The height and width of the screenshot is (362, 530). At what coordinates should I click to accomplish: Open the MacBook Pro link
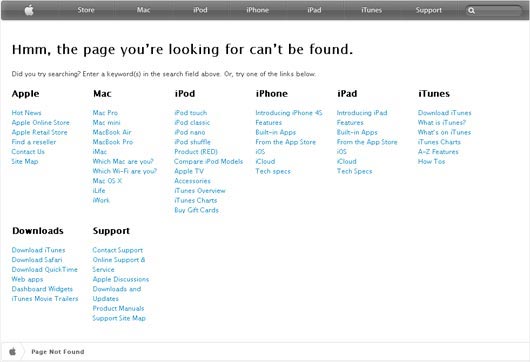[113, 142]
